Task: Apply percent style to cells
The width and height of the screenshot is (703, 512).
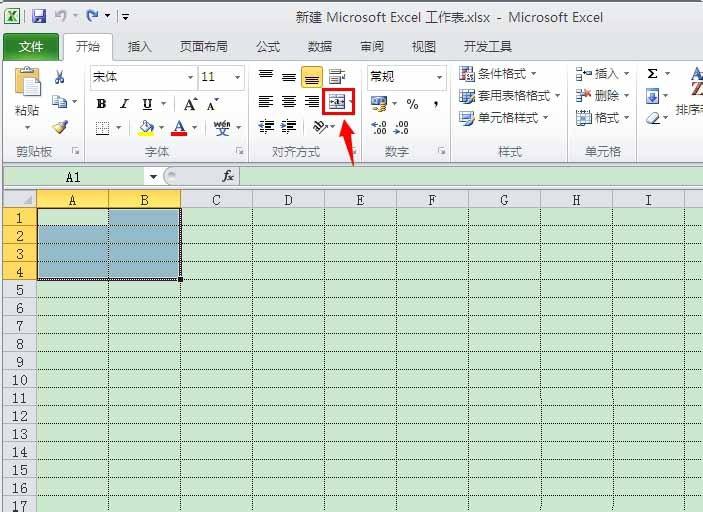Action: (412, 103)
